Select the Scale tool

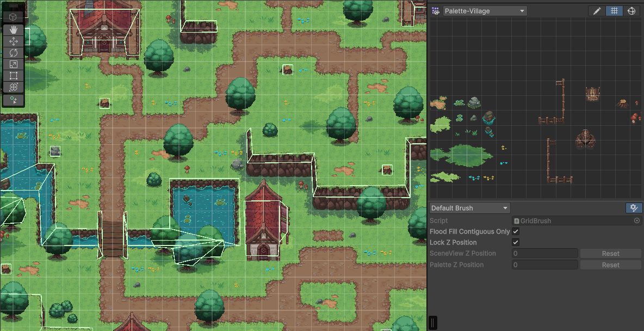coord(14,64)
